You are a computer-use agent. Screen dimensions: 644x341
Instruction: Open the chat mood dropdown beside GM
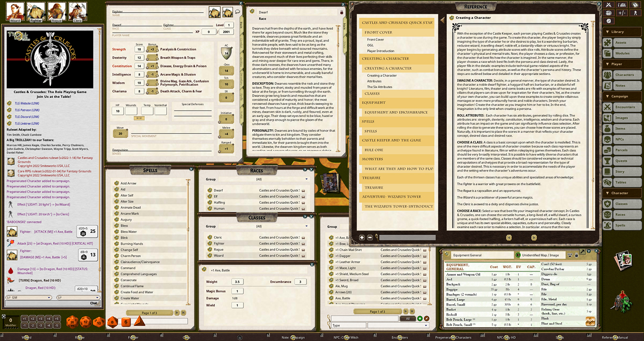77,297
